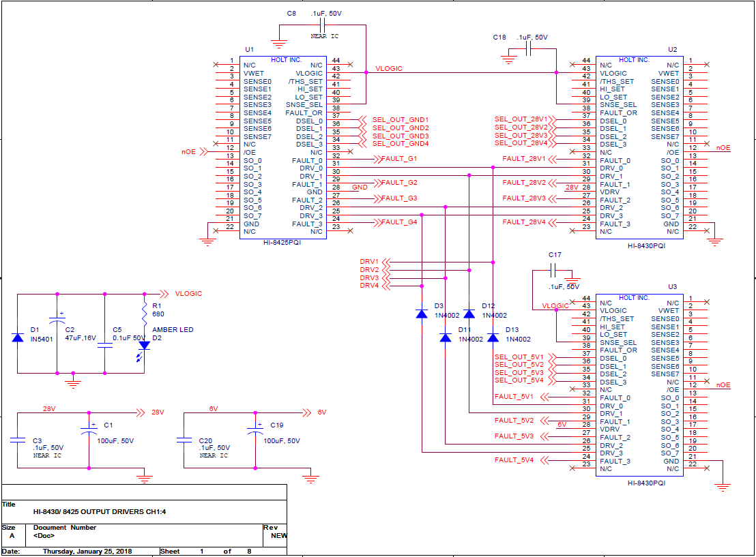Click the SEL_OUT_28V3 net label
Image resolution: width=756 pixels, height=557 pixels.
tap(521, 136)
